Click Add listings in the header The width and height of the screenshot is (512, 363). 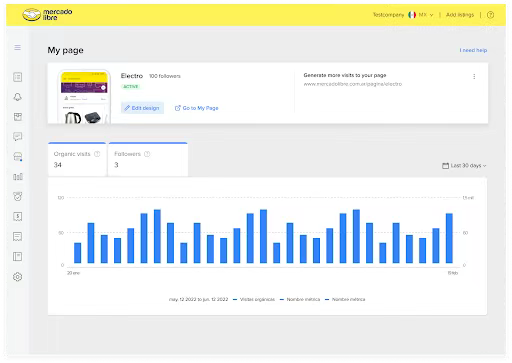pos(460,15)
